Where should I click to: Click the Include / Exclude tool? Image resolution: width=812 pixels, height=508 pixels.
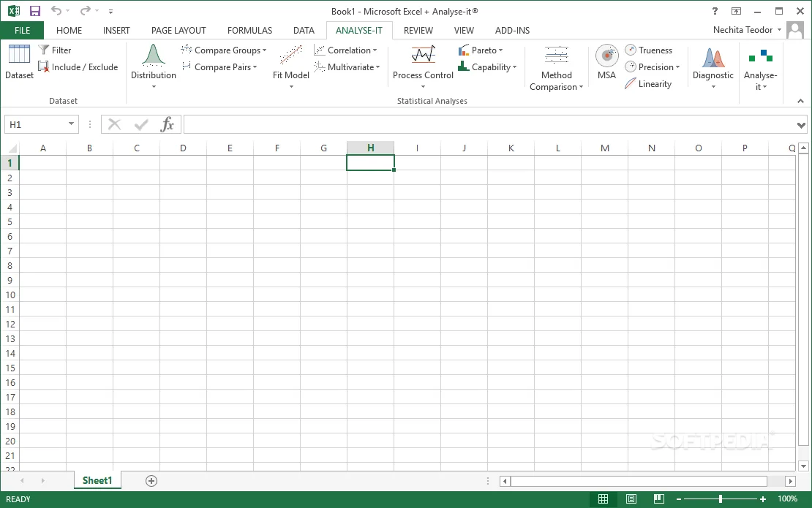coord(78,67)
